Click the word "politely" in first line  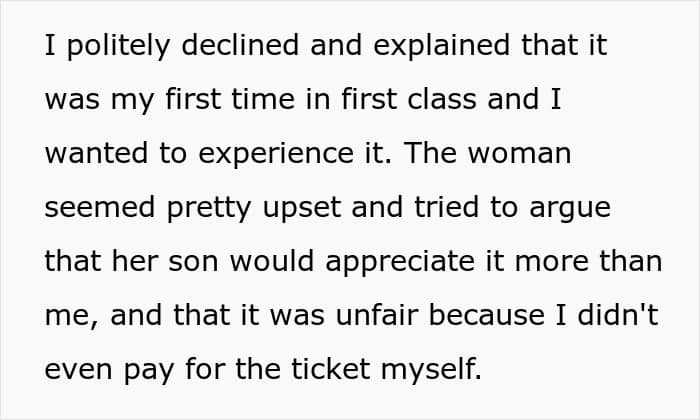click(x=118, y=46)
